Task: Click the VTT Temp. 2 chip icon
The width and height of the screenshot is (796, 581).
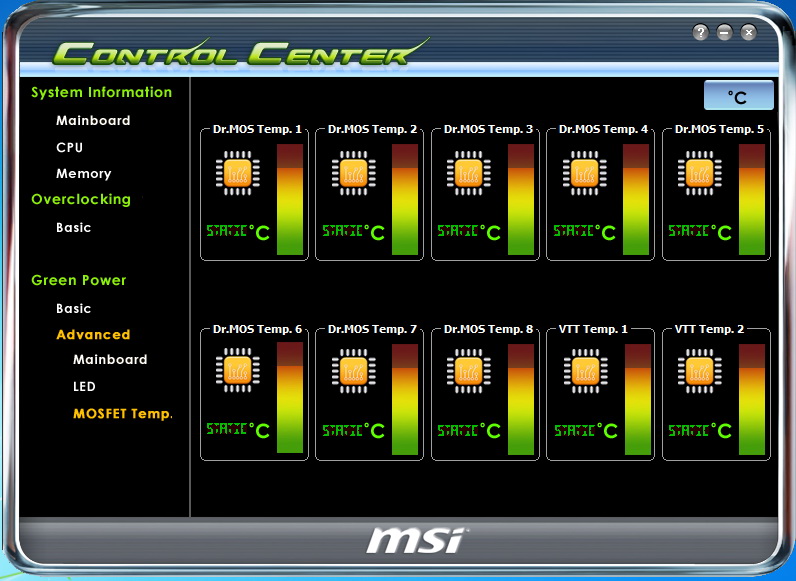Action: click(x=699, y=372)
